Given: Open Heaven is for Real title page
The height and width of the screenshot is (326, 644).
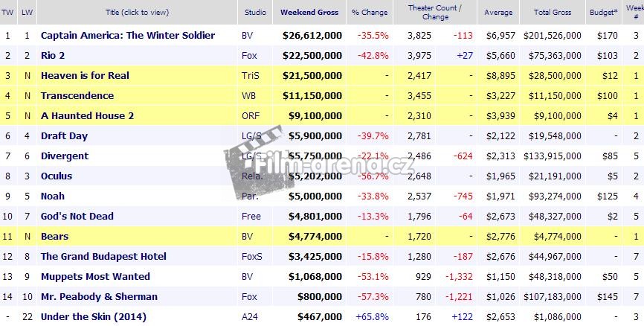Looking at the screenshot, I should pyautogui.click(x=85, y=75).
